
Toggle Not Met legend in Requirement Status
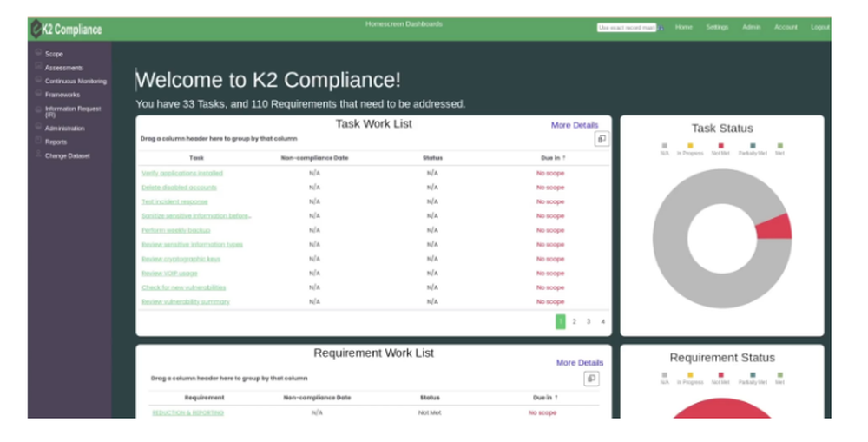click(x=720, y=379)
